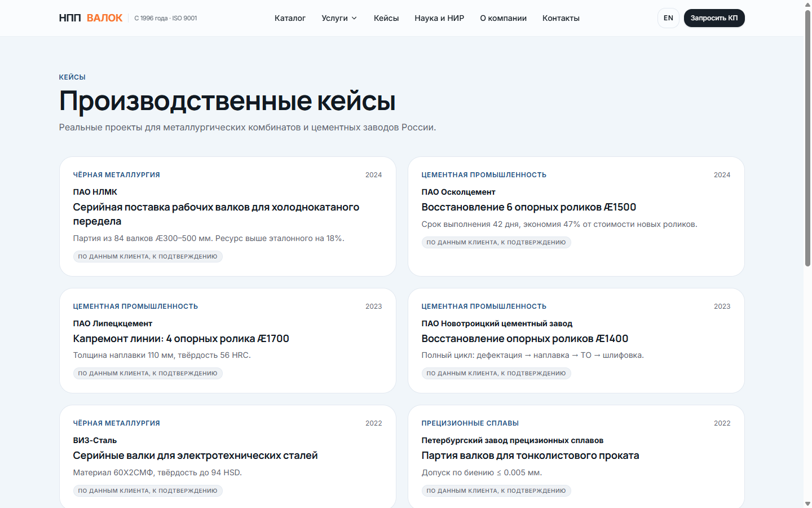Click the scrollbar up arrow
Image resolution: width=812 pixels, height=508 pixels.
click(807, 4)
